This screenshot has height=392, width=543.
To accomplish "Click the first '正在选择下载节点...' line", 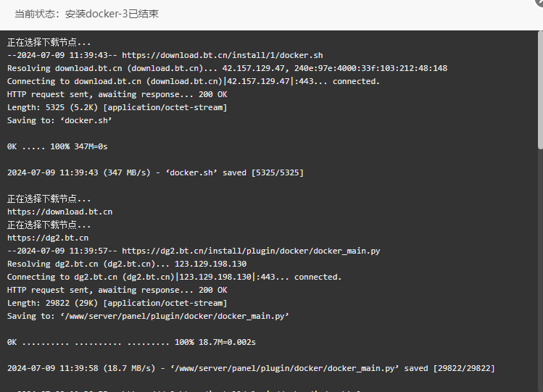I will 49,42.
